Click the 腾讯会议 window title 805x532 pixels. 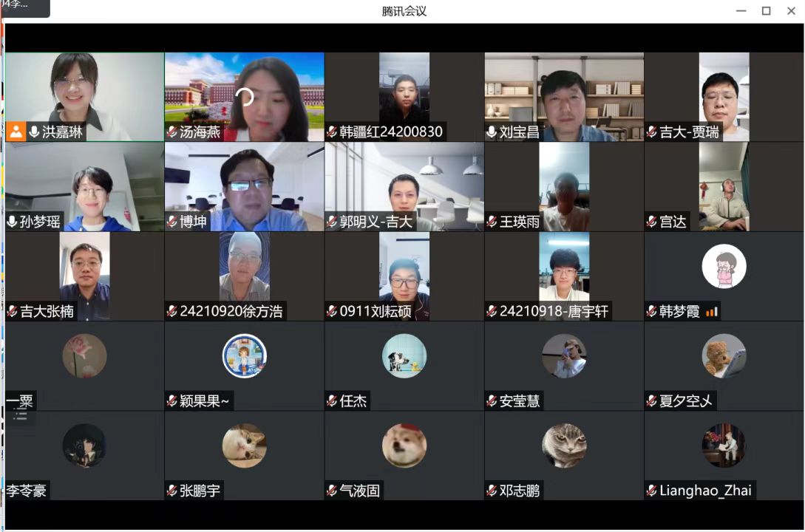[x=404, y=11]
